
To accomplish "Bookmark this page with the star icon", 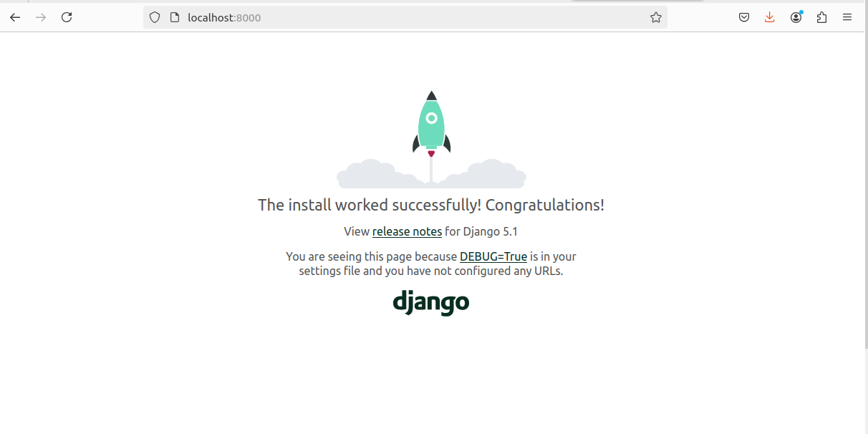I will pos(655,17).
